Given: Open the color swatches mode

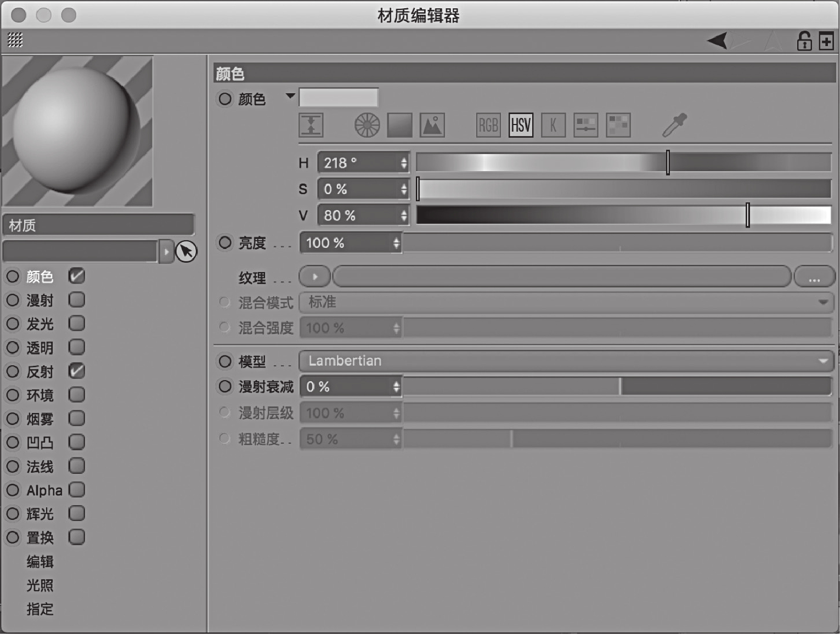Looking at the screenshot, I should click(618, 125).
